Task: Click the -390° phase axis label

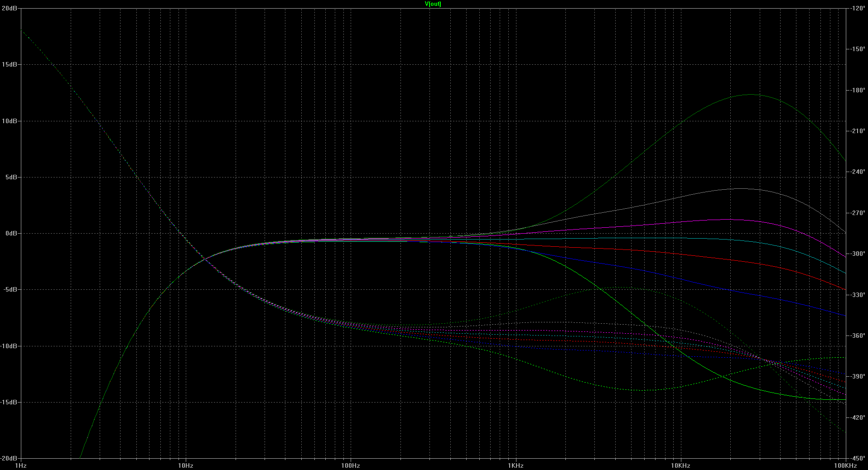Action: coord(858,376)
